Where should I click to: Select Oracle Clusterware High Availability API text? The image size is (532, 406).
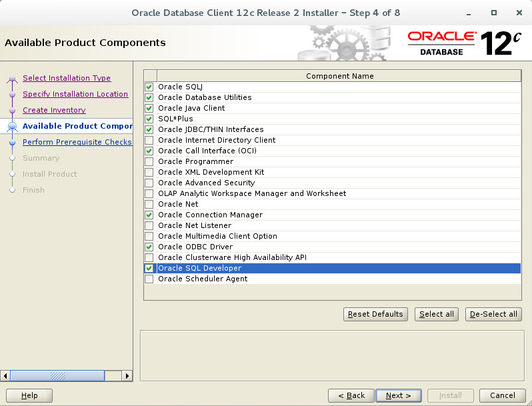pyautogui.click(x=232, y=258)
